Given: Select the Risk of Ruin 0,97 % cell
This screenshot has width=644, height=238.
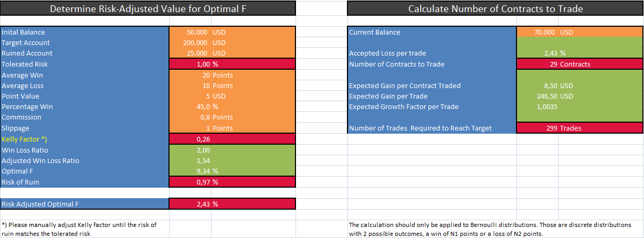Looking at the screenshot, I should click(233, 182).
